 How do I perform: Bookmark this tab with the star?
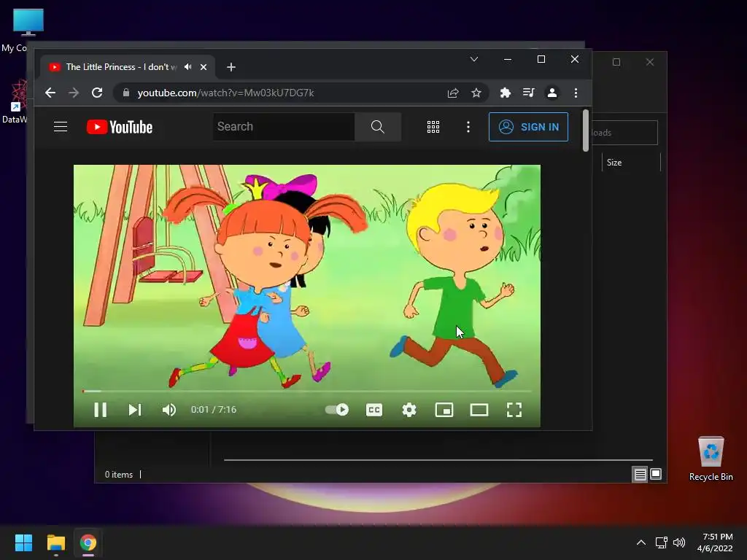[x=476, y=93]
